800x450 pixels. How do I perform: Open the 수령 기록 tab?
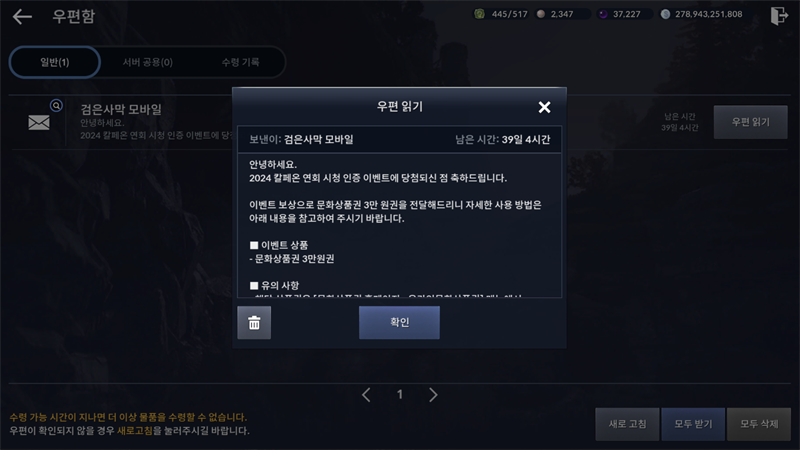point(240,62)
